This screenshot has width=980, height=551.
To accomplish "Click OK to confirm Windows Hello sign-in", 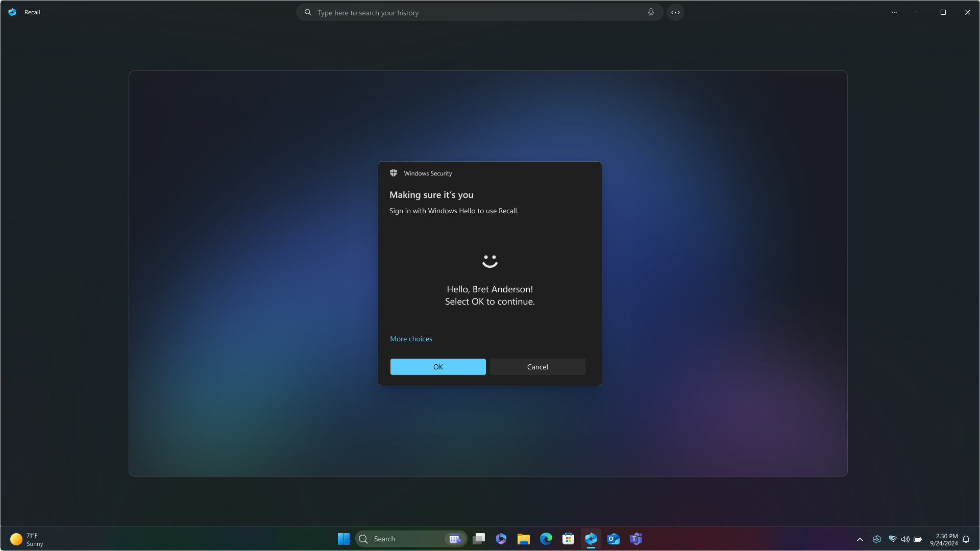I will 437,367.
